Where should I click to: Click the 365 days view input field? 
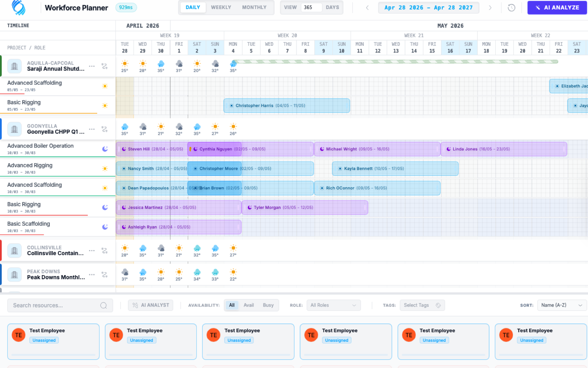click(x=312, y=7)
